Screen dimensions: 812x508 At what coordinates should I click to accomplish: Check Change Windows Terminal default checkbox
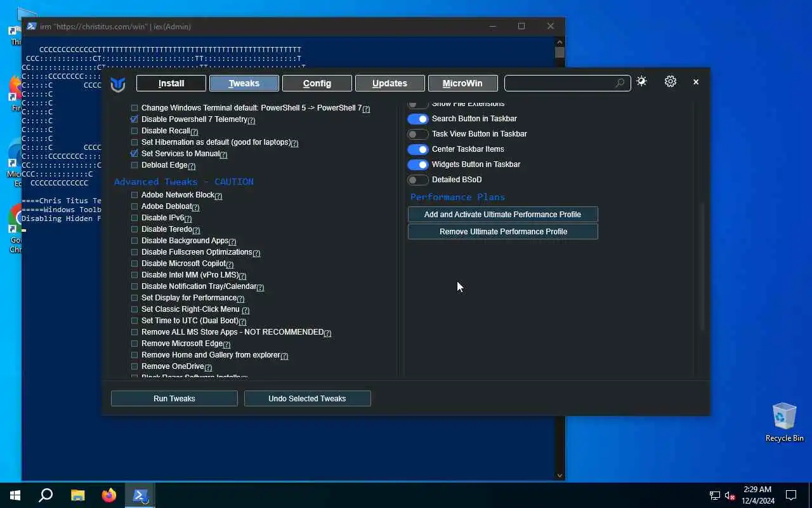tap(134, 108)
